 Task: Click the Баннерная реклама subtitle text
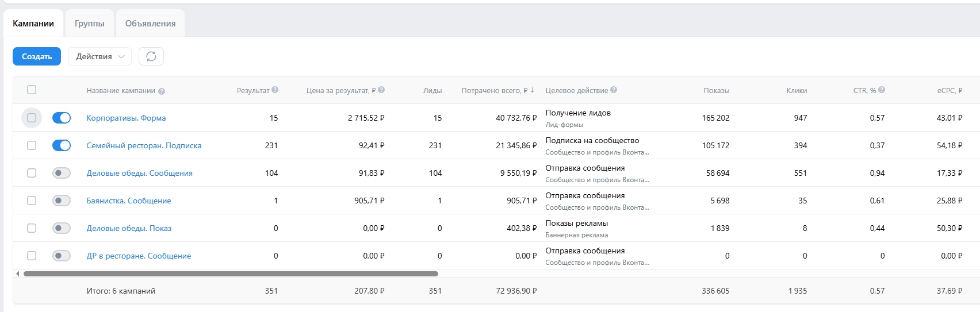(x=577, y=235)
